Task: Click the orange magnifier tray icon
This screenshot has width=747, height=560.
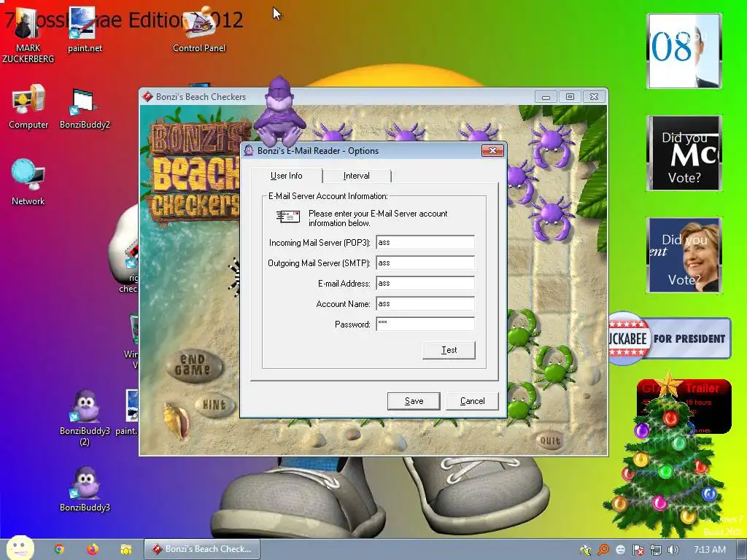Action: (x=603, y=550)
